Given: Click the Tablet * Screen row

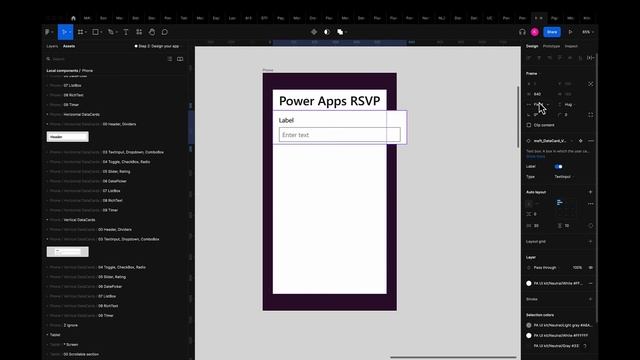Looking at the screenshot, I should 64,344.
